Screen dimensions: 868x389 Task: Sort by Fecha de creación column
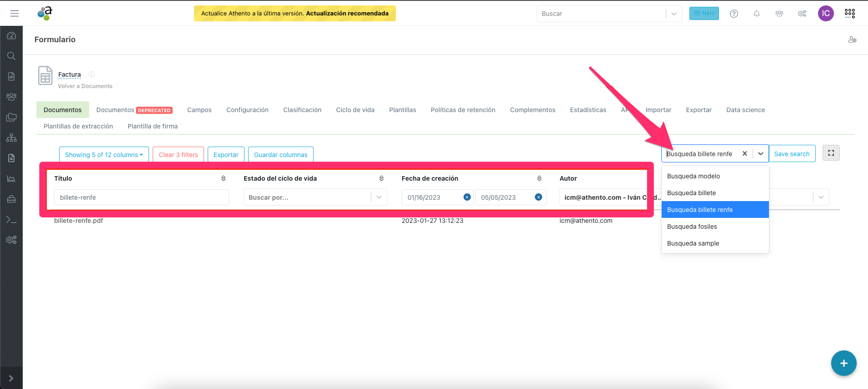(x=539, y=178)
